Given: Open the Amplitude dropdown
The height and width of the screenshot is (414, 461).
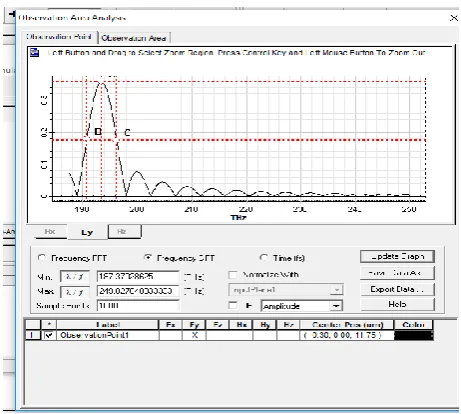Looking at the screenshot, I should click(336, 306).
